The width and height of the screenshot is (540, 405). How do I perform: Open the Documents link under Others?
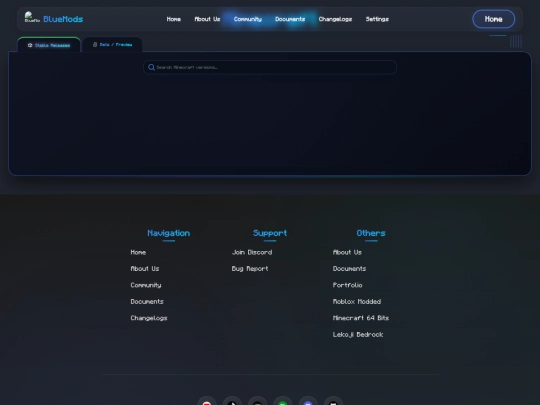[349, 269]
